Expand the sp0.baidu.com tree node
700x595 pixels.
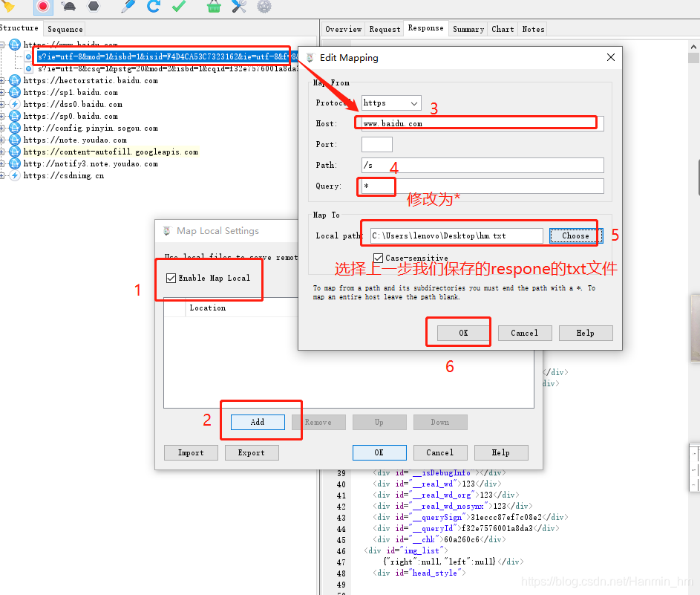[x=2, y=116]
